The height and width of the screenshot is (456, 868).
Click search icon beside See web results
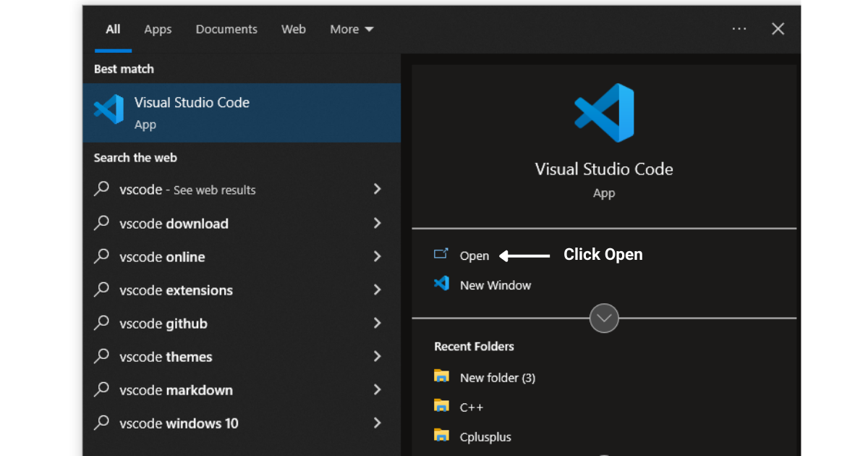pyautogui.click(x=102, y=189)
